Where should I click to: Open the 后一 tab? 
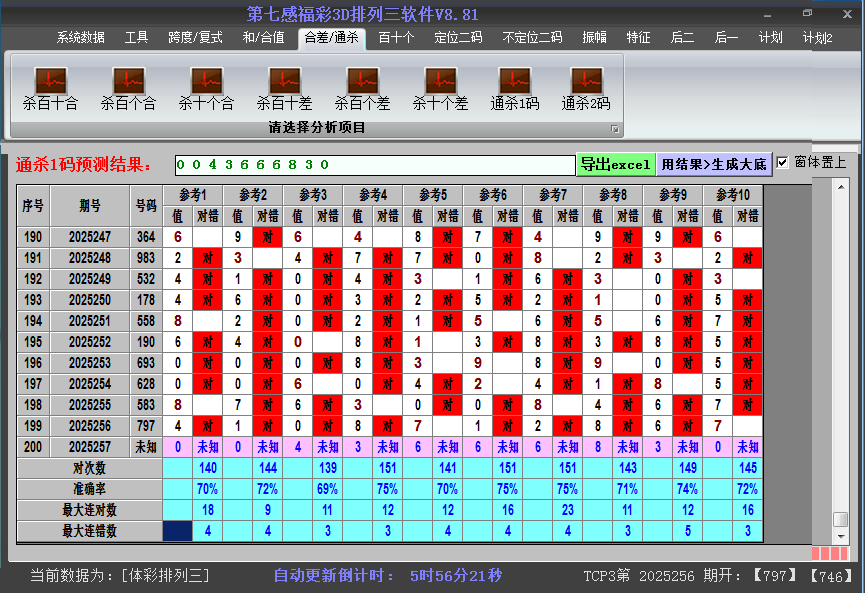click(x=726, y=38)
